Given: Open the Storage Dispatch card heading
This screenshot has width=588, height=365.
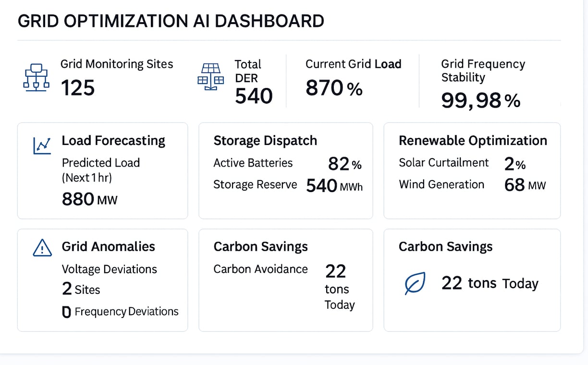Looking at the screenshot, I should [x=265, y=141].
